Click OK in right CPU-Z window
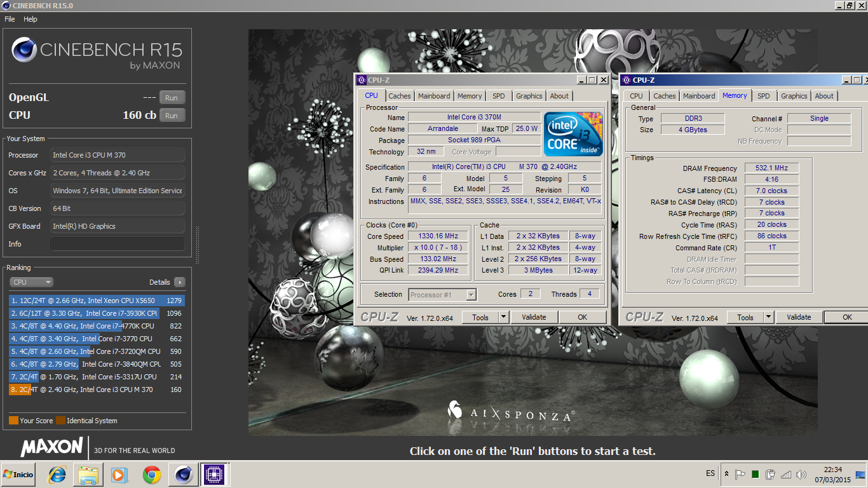Screen dimensions: 868x488 847,317
